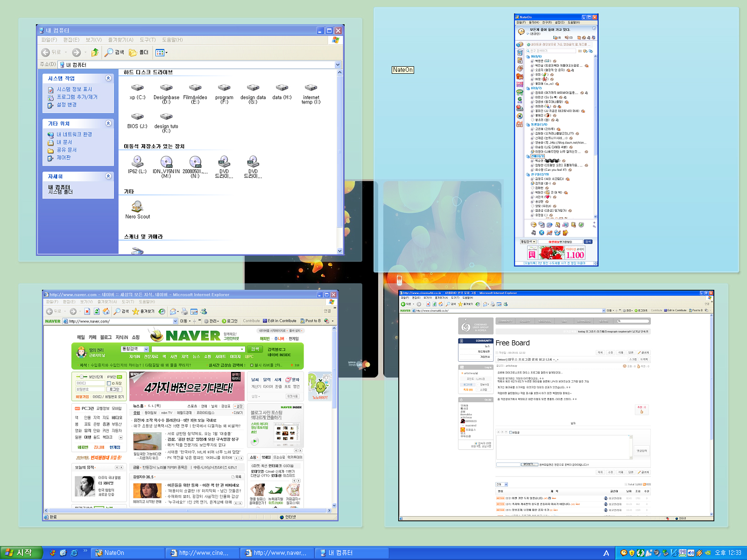
Task: Click Refresh icon in Naver IE toolbar
Action: click(x=97, y=311)
